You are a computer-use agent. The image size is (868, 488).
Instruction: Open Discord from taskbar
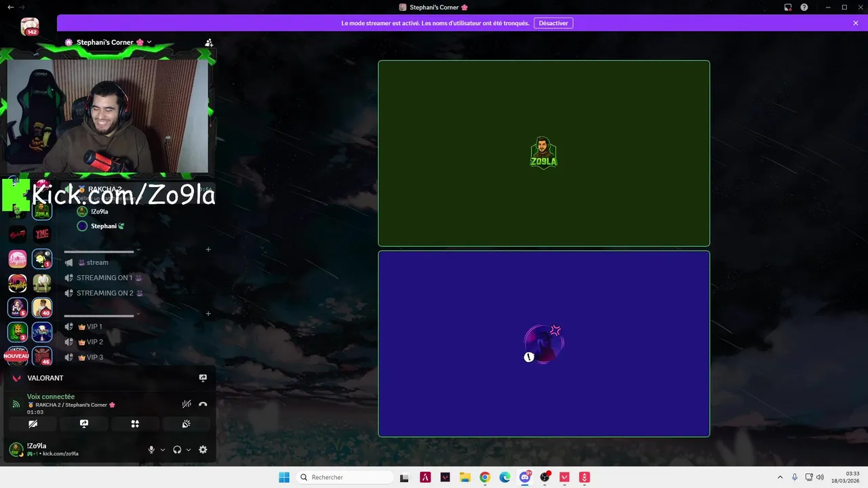525,477
